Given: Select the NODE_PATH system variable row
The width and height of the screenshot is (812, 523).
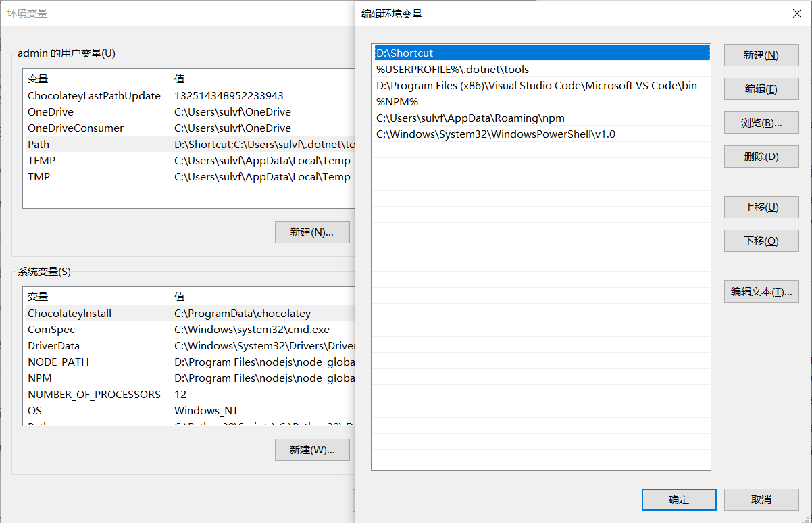Looking at the screenshot, I should [x=189, y=362].
